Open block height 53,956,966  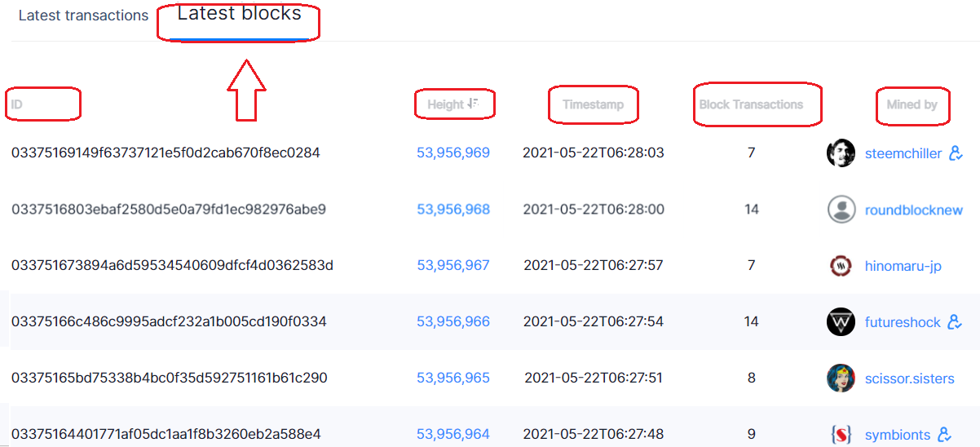(453, 322)
